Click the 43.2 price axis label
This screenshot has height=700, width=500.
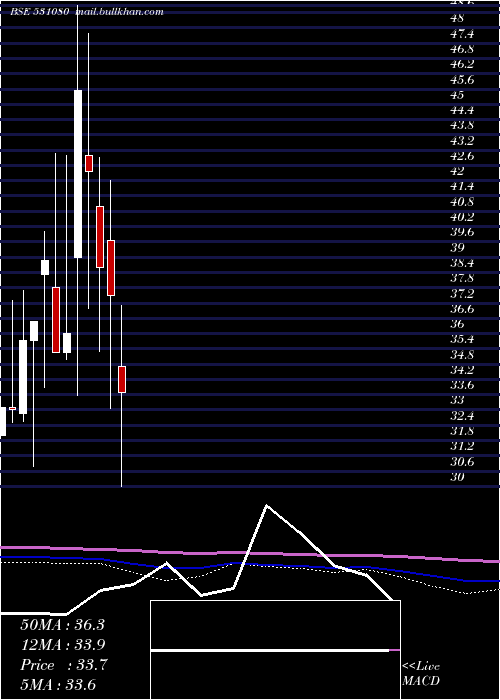click(462, 141)
